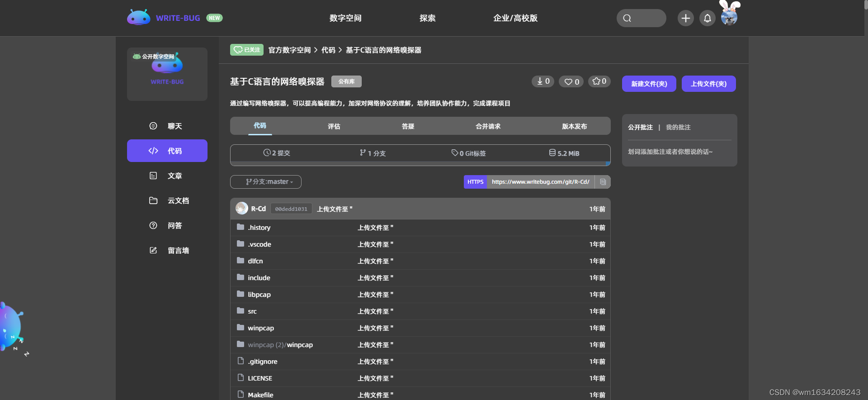Copy the clone URL with copy icon
Viewport: 868px width, 400px height.
pyautogui.click(x=603, y=182)
